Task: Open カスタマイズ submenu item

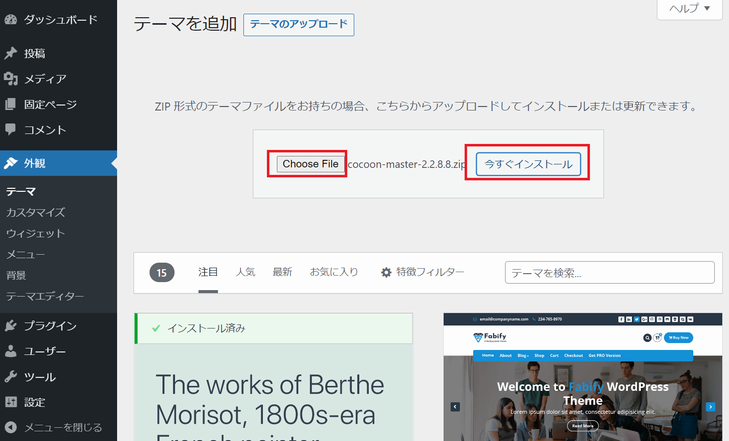Action: point(35,212)
